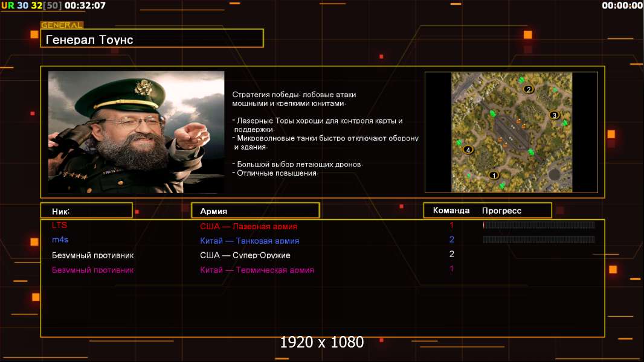Click the circular helipad on the minimap

553,175
